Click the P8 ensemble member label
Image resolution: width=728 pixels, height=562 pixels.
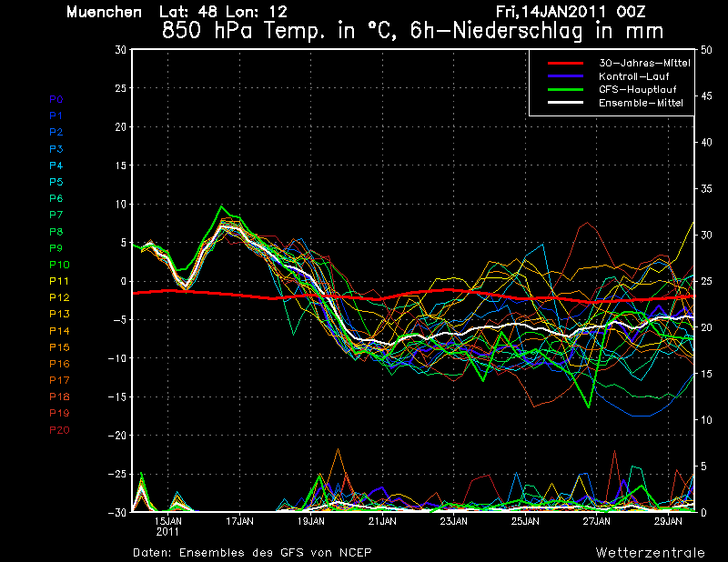(56, 232)
